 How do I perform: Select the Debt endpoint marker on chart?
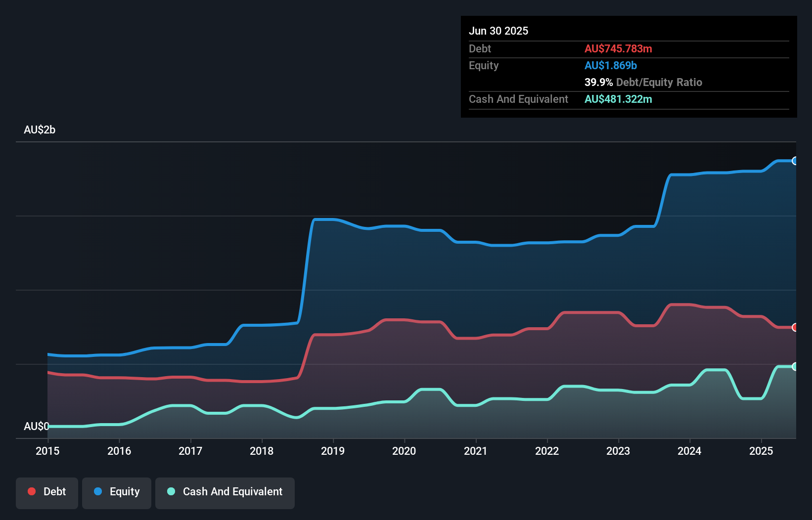point(795,327)
